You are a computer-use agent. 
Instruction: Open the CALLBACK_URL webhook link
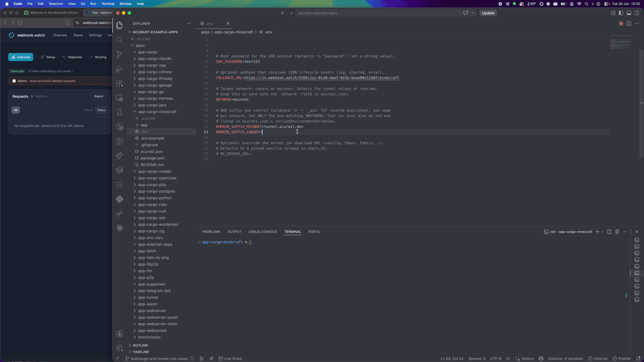[x=322, y=78]
